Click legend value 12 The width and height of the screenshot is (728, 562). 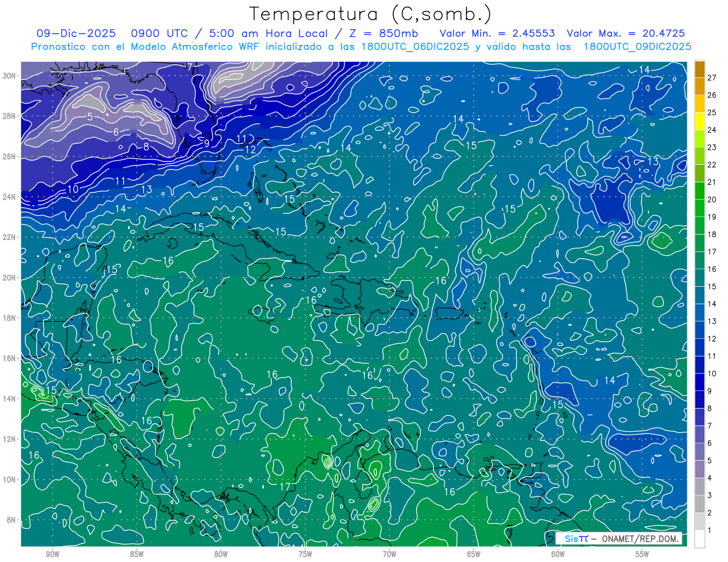[x=712, y=339]
